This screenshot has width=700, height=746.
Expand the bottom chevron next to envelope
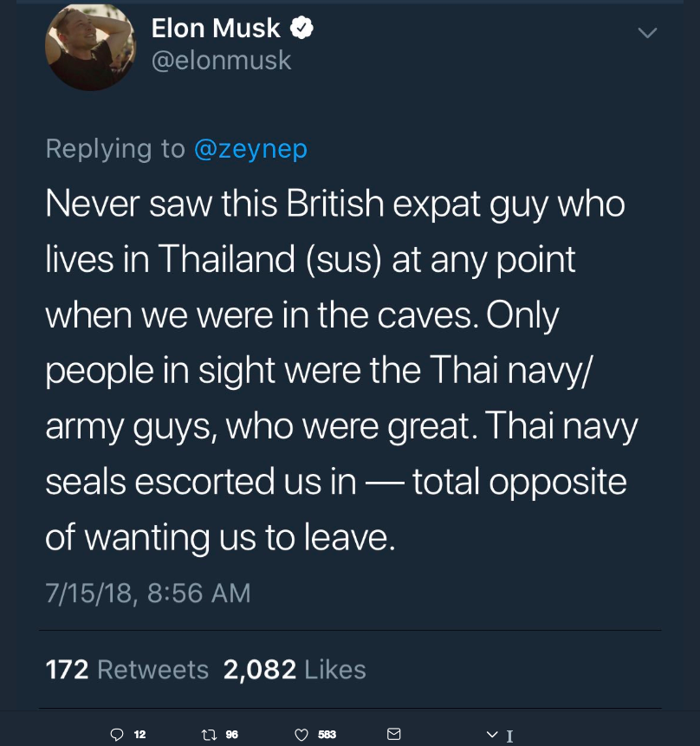[492, 734]
